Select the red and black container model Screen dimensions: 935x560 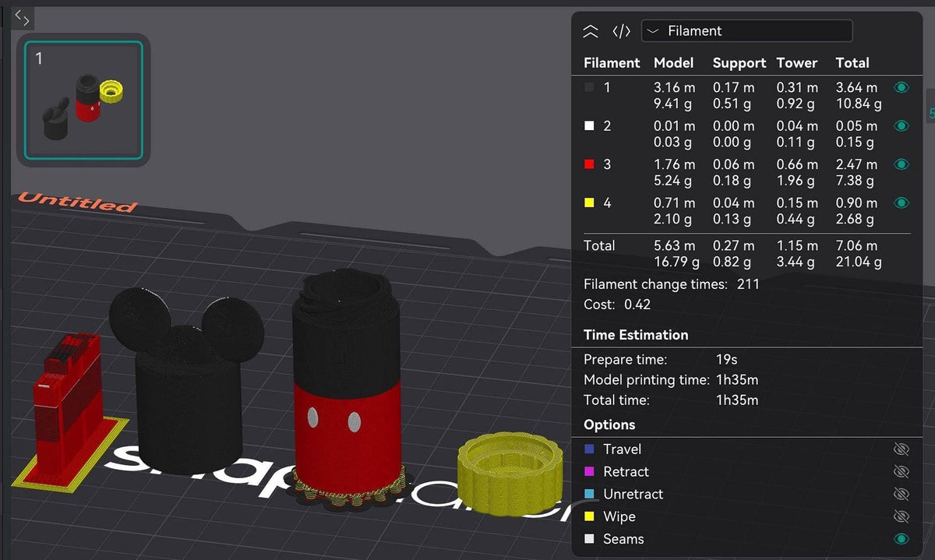pos(348,389)
